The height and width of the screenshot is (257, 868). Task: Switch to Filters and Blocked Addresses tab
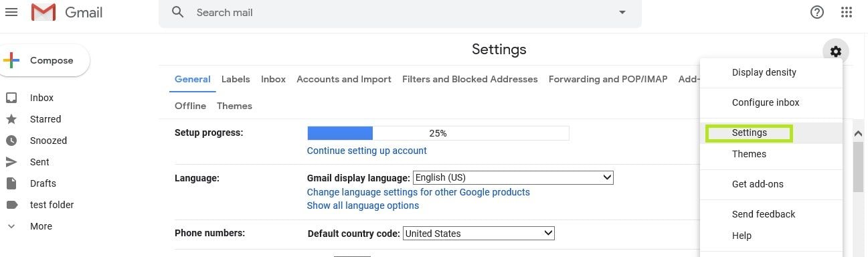pos(470,79)
